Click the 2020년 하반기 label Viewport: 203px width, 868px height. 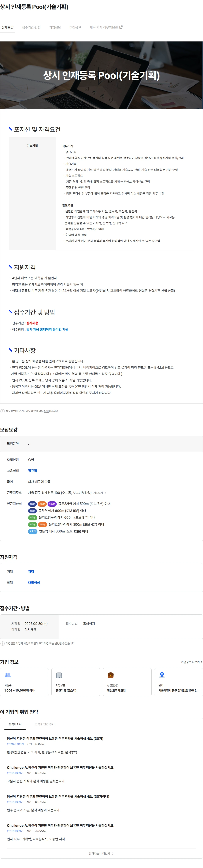pos(15,744)
